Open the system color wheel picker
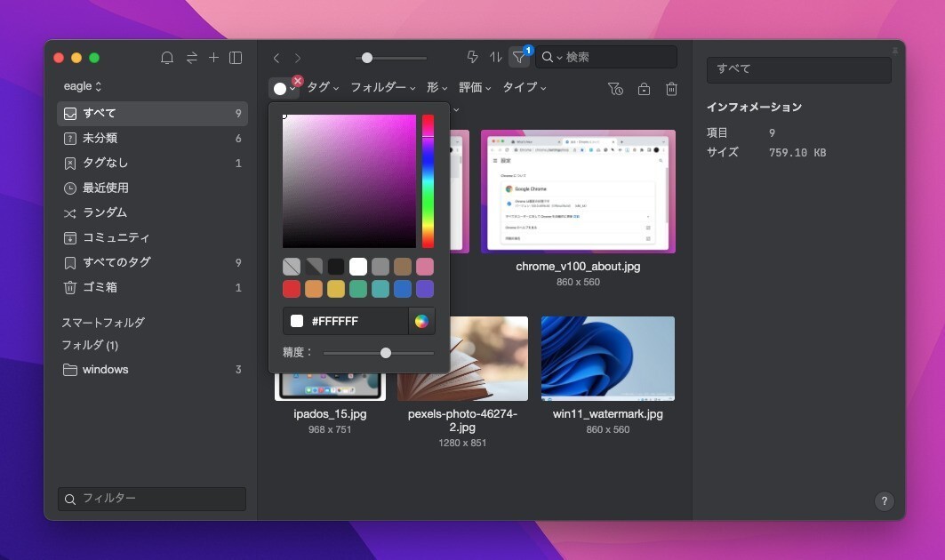945x560 pixels. click(x=421, y=321)
